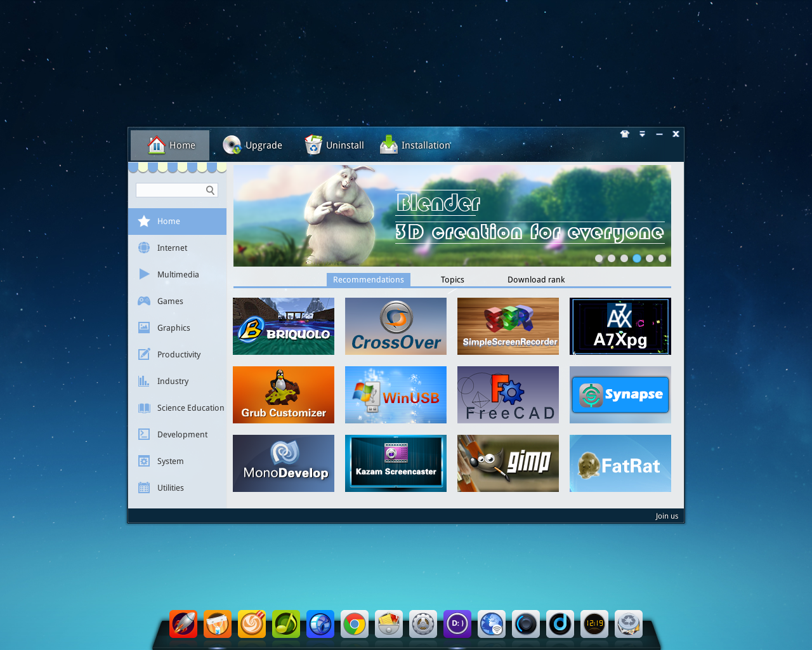Open the Games category with the gamepad icon
The width and height of the screenshot is (812, 650).
pos(177,302)
